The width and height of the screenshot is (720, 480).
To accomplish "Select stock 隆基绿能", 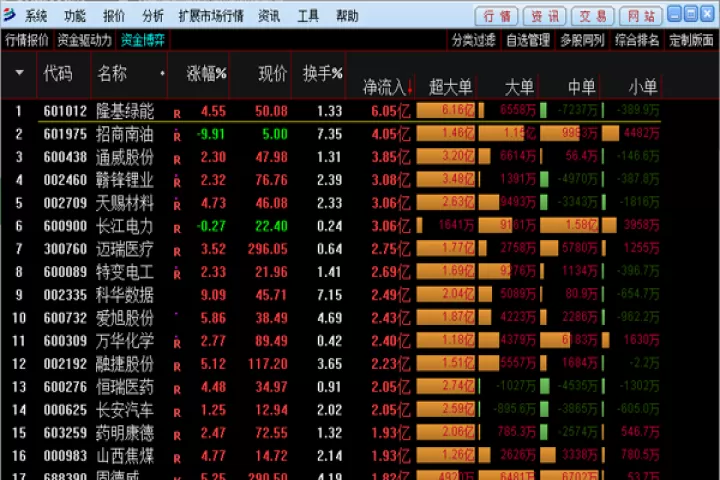I will coord(125,111).
